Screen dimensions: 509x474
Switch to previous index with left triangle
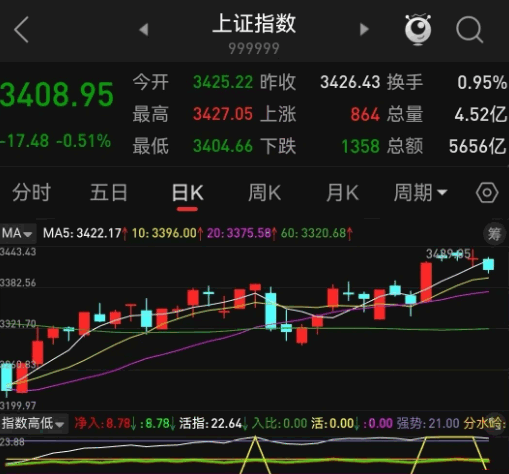click(x=144, y=29)
